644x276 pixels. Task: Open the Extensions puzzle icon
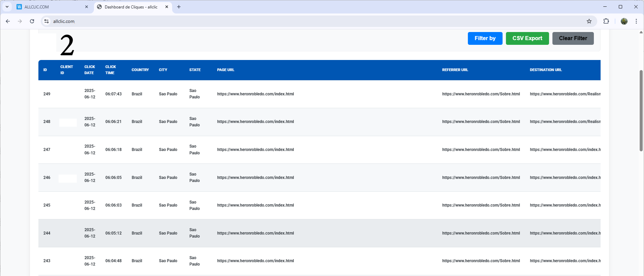click(x=606, y=21)
